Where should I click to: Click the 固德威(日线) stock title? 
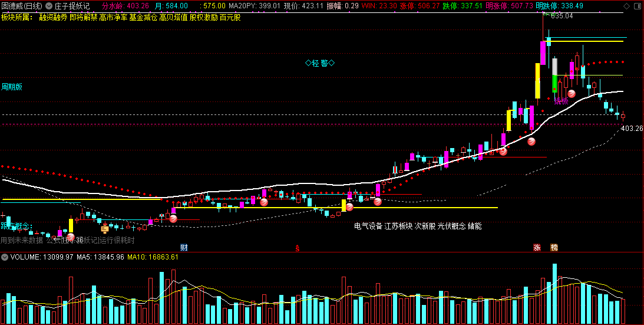coord(22,6)
